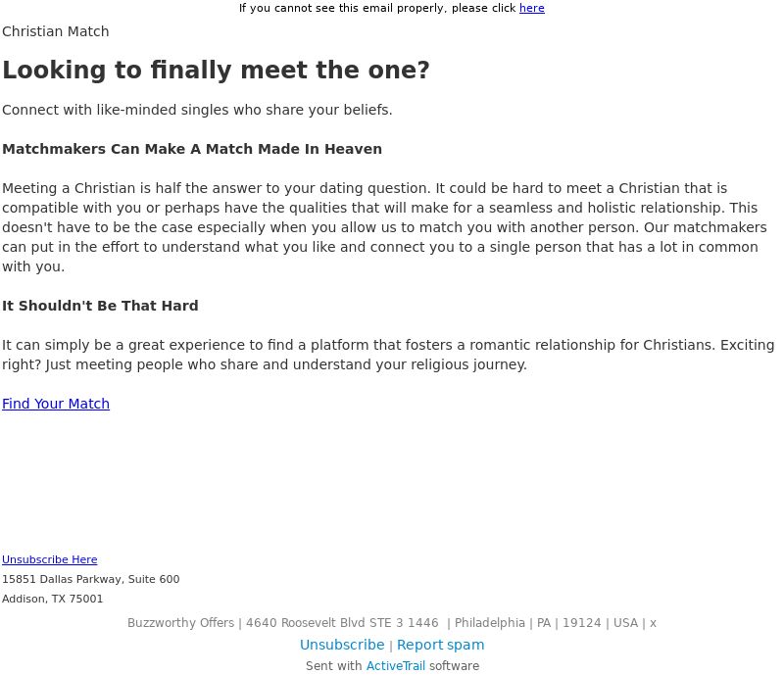Click the 'It Shouldn't Be That Hard' subheading

point(100,306)
